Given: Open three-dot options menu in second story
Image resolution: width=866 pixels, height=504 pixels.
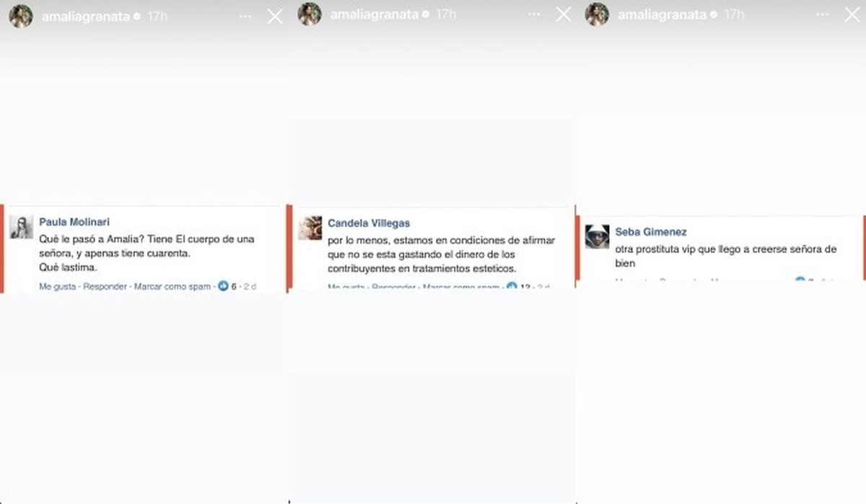Looking at the screenshot, I should click(535, 14).
